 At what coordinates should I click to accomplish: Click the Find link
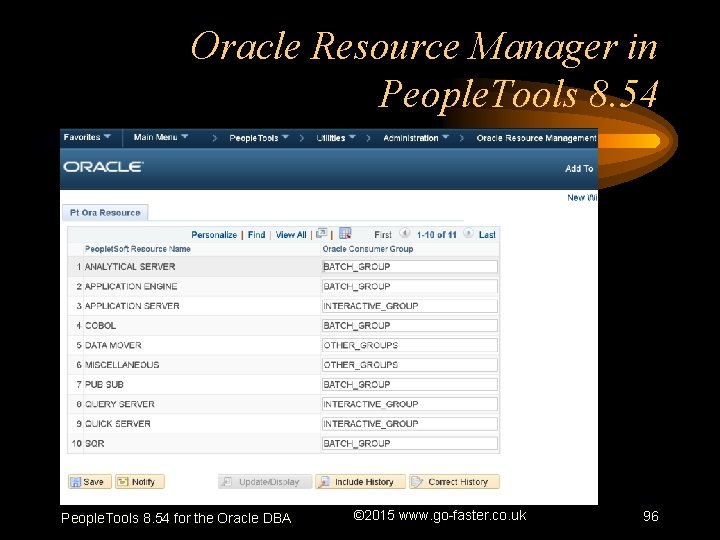256,235
